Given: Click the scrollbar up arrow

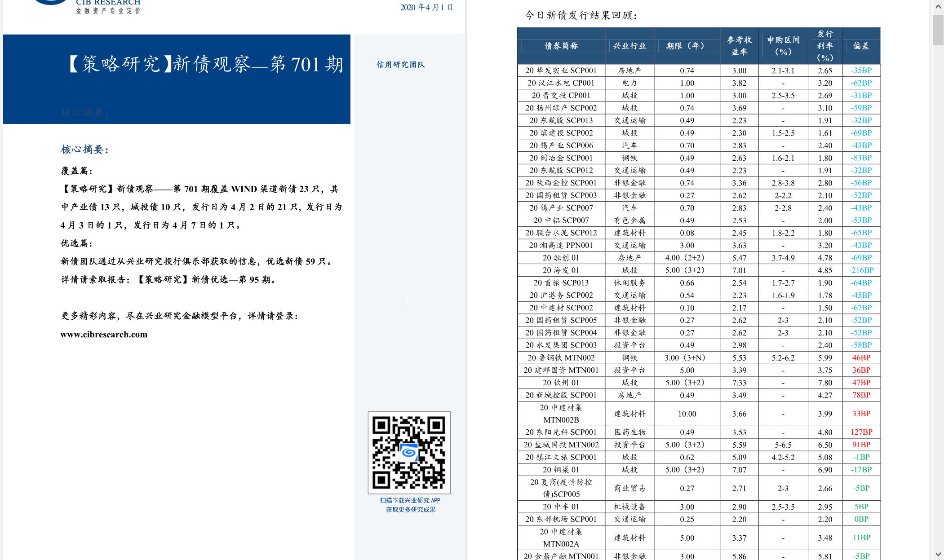Looking at the screenshot, I should coord(938,7).
